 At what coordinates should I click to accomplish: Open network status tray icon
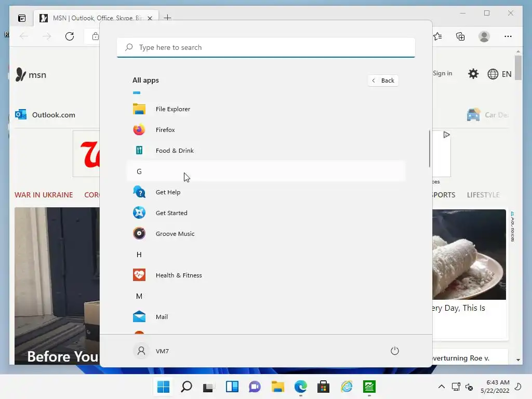456,387
